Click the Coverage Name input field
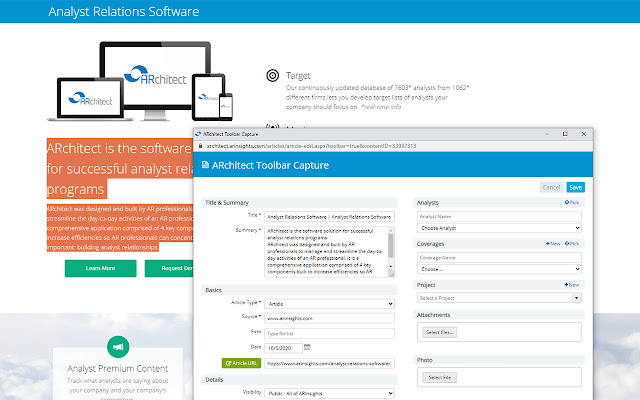The image size is (640, 400). click(x=499, y=258)
